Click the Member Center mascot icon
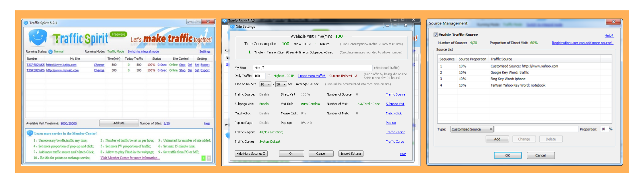The height and width of the screenshot is (173, 644). tap(30, 133)
